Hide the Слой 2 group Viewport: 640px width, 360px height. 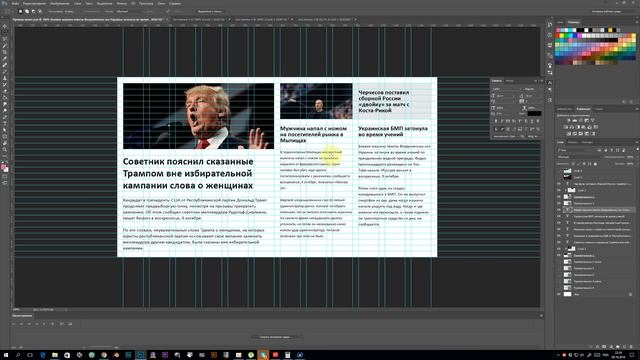[x=559, y=190]
